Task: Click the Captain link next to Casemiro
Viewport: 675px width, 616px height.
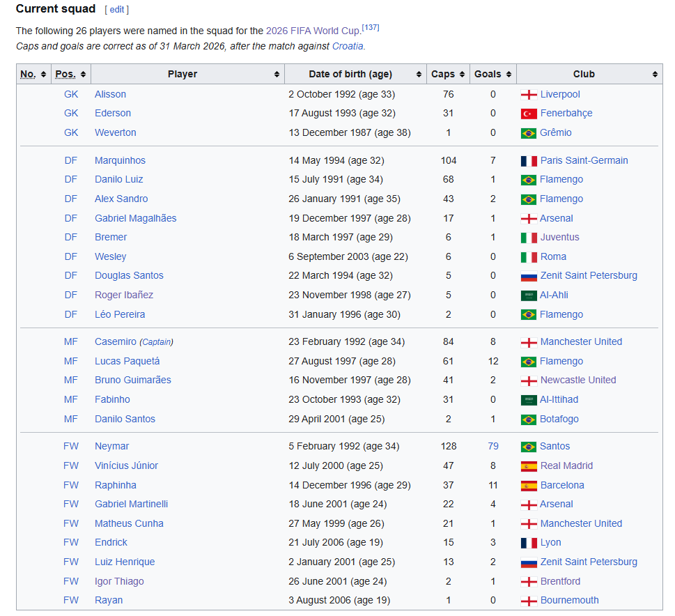Action: coord(157,342)
